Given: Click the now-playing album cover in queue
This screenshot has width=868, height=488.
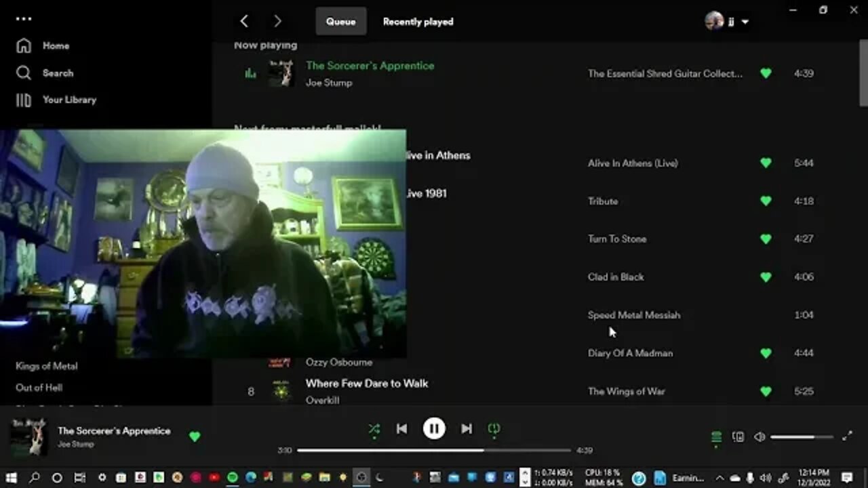Looking at the screenshot, I should click(x=281, y=73).
